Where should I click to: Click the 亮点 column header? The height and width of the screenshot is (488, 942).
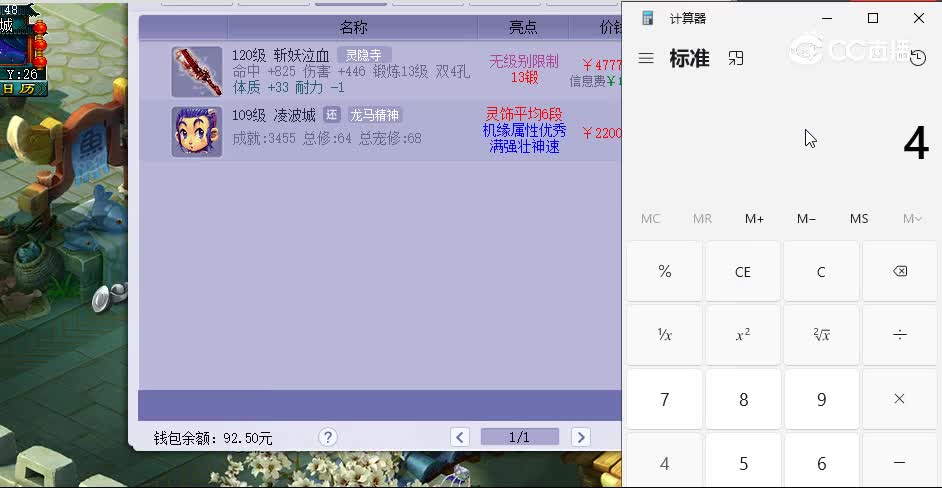coord(523,27)
